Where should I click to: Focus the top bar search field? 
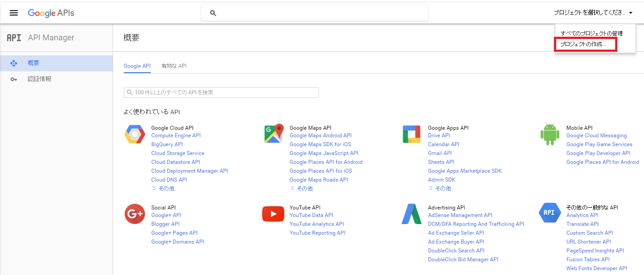click(314, 13)
